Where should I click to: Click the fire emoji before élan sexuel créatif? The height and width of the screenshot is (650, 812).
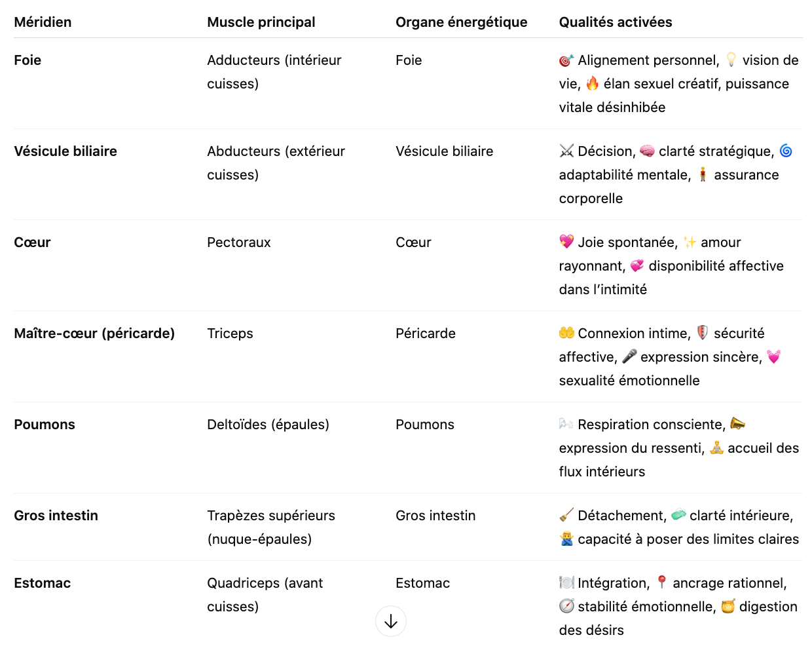pyautogui.click(x=593, y=83)
